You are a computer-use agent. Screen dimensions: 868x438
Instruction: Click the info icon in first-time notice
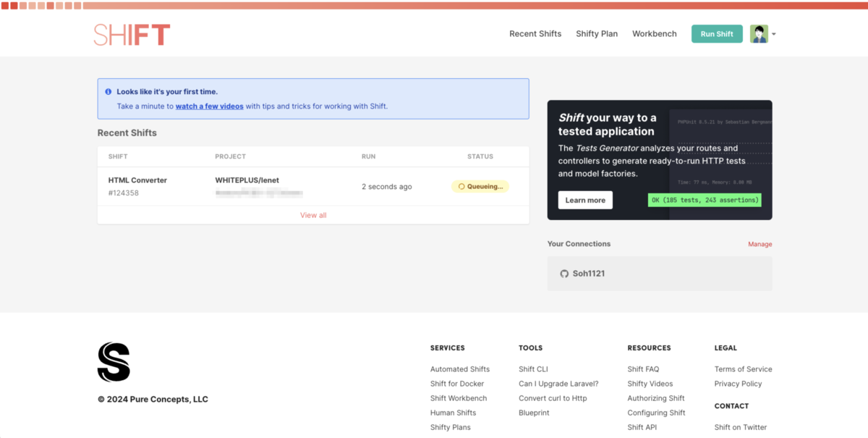tap(109, 92)
